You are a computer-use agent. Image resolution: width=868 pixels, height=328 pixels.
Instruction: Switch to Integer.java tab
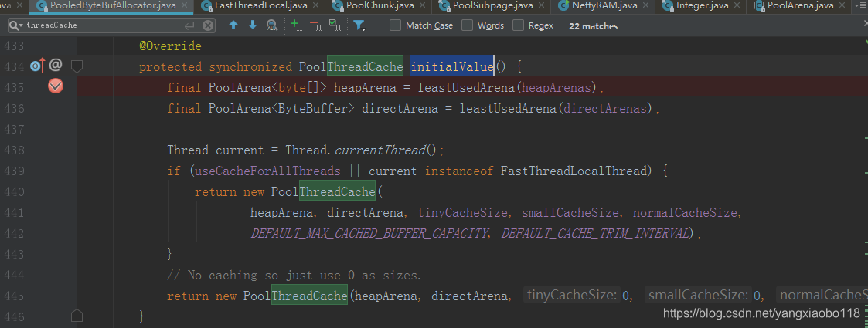pyautogui.click(x=701, y=6)
